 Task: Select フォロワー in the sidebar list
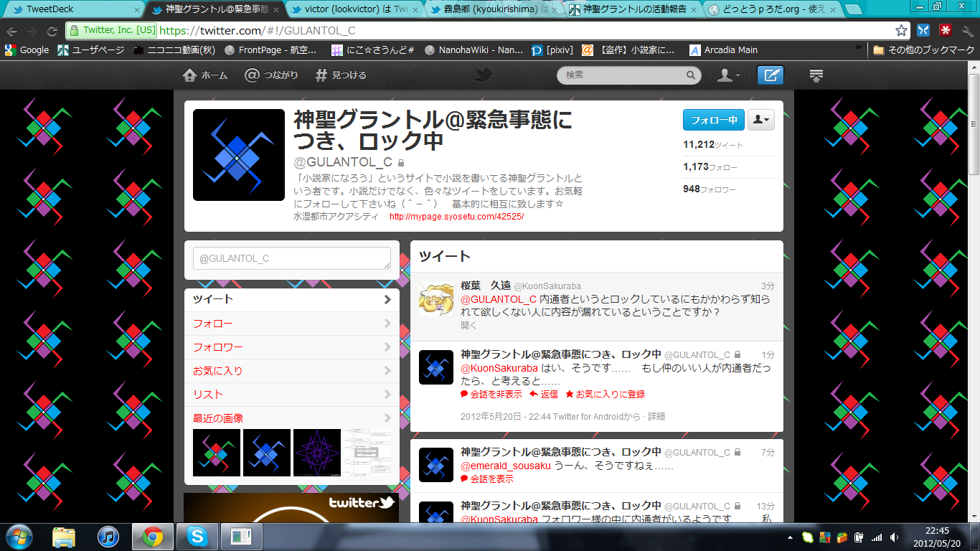pos(292,347)
